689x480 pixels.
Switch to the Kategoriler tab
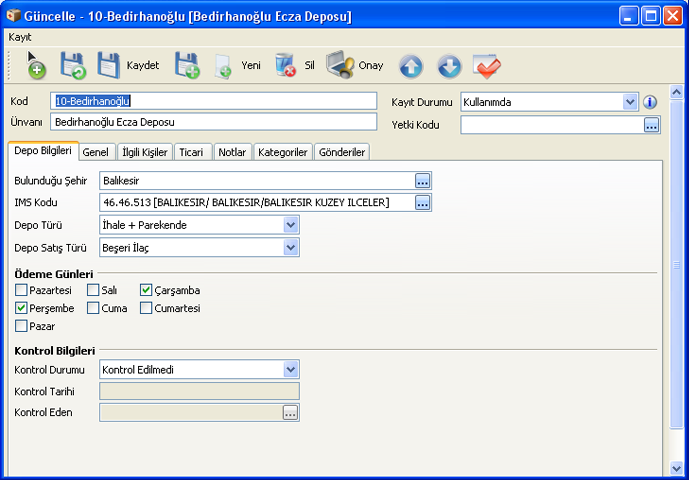(283, 152)
